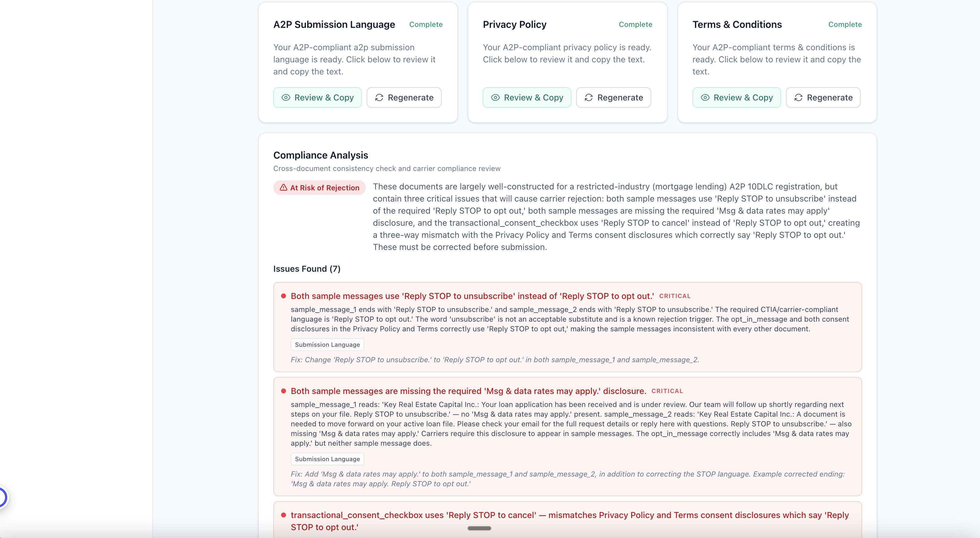The height and width of the screenshot is (538, 980).
Task: Click refresh icon in A2P Submission Language card
Action: click(x=379, y=97)
